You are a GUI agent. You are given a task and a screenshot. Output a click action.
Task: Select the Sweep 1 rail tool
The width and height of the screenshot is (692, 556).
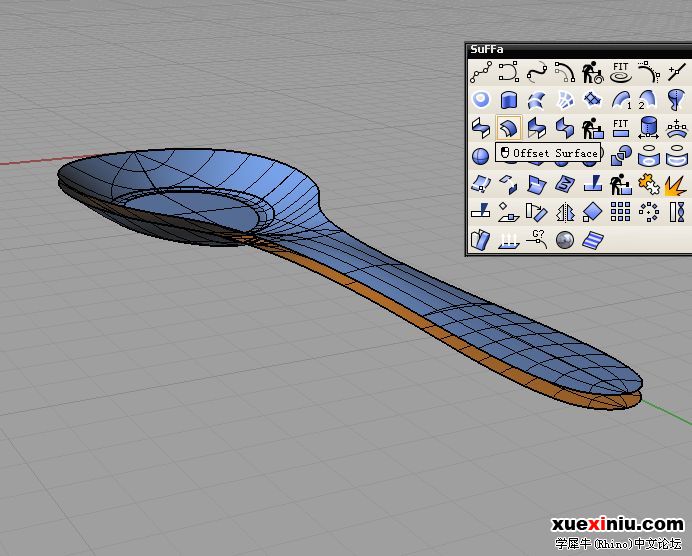point(621,100)
